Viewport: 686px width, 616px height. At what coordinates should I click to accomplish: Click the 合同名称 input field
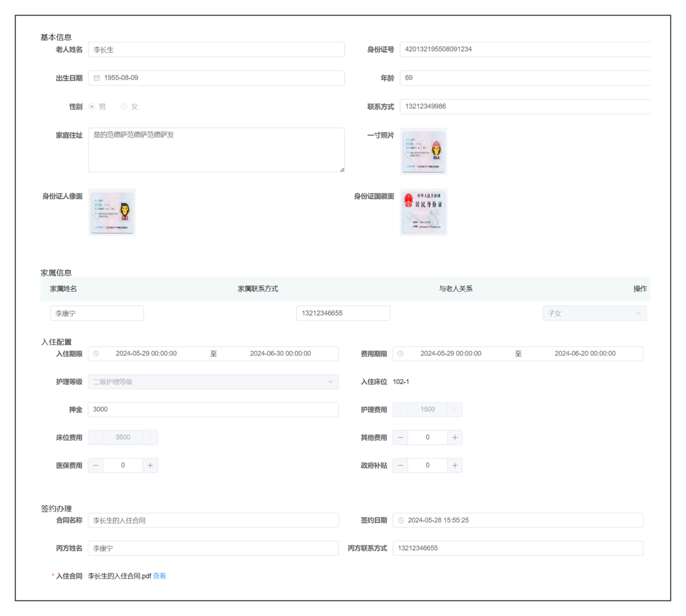213,520
